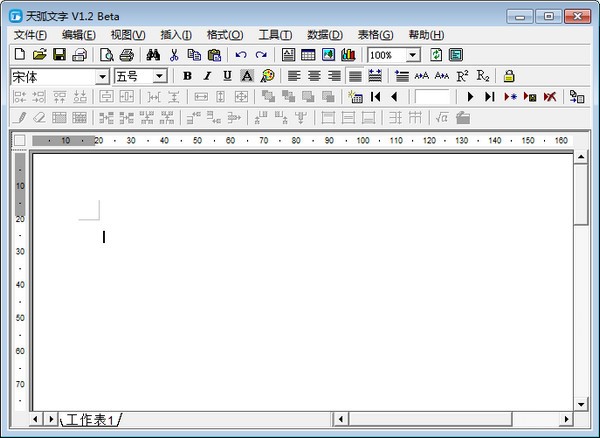Image resolution: width=600 pixels, height=438 pixels.
Task: Click the superscript R² icon
Action: coord(462,76)
